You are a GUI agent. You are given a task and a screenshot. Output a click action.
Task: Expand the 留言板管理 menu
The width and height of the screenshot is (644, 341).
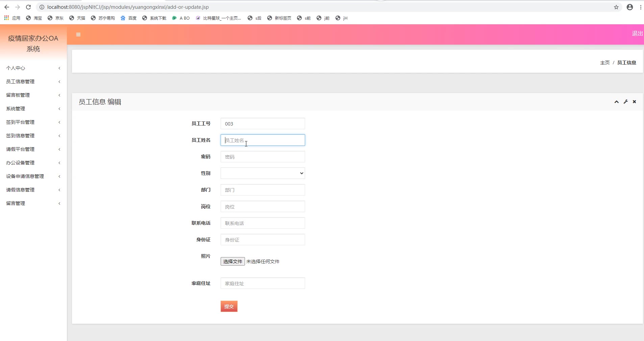click(33, 95)
